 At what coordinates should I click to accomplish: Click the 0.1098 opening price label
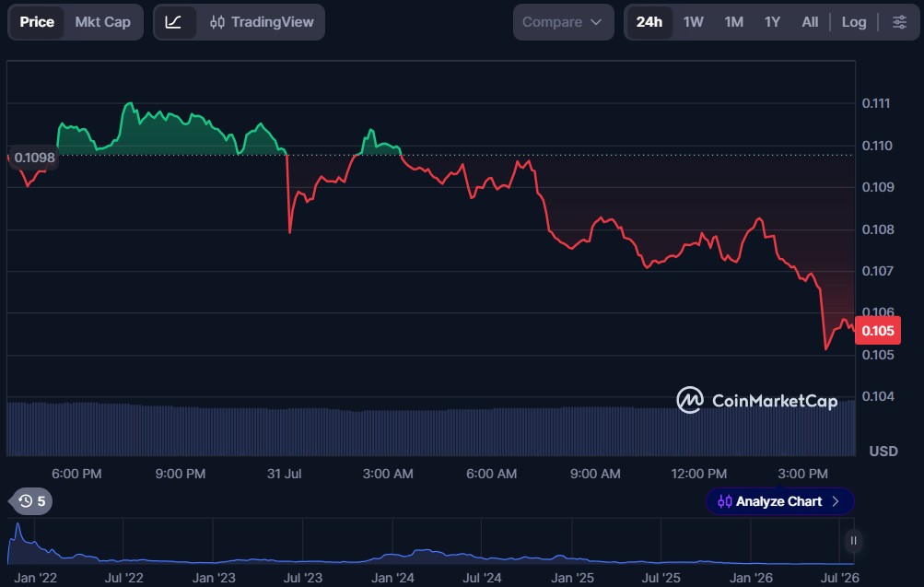[x=34, y=158]
